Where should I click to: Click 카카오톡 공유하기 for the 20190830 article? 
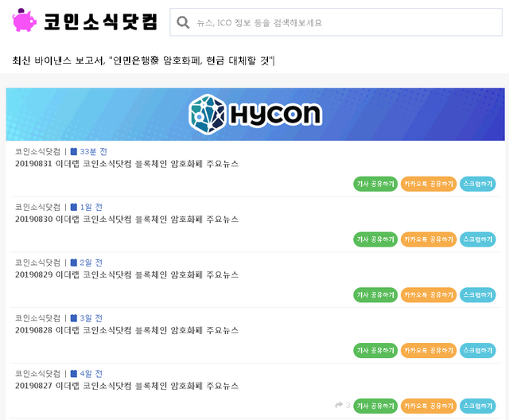point(429,239)
